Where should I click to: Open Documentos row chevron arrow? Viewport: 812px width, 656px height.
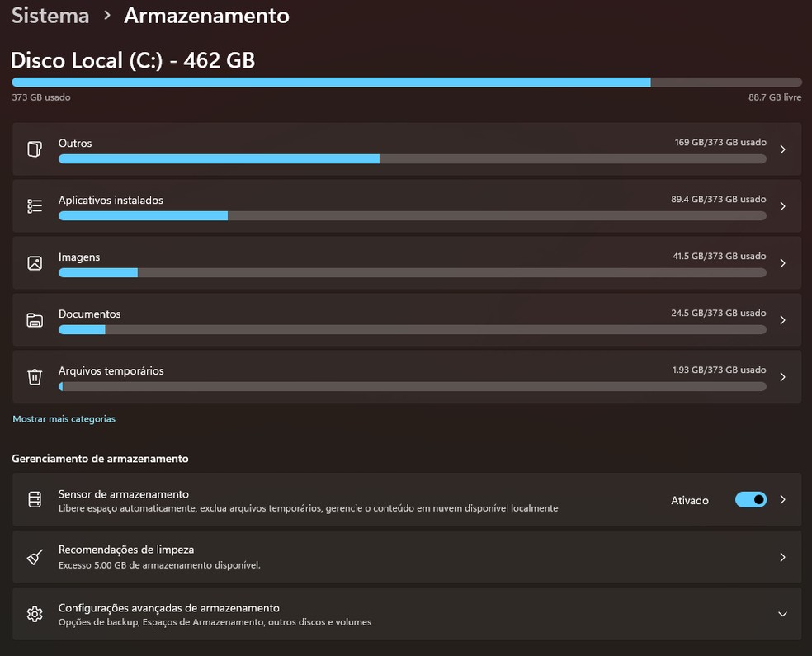[782, 320]
